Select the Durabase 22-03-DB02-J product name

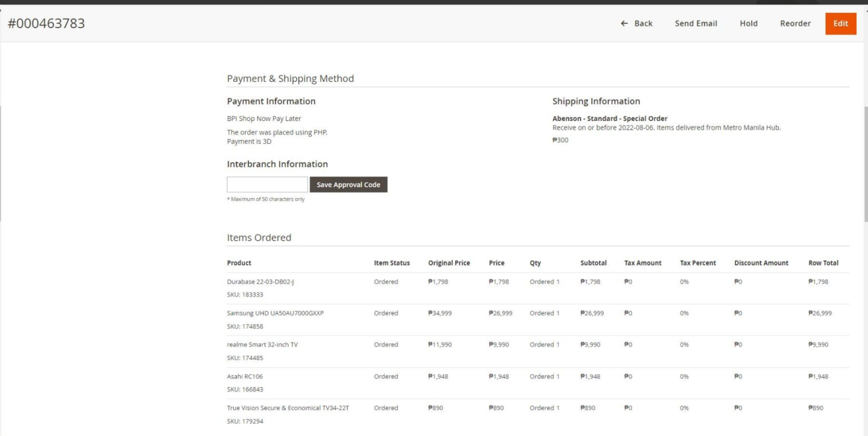coord(260,281)
